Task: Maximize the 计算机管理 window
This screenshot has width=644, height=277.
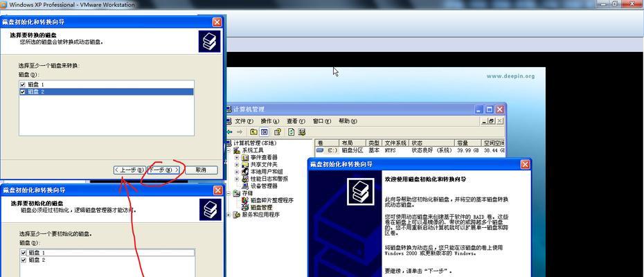Action: point(489,109)
